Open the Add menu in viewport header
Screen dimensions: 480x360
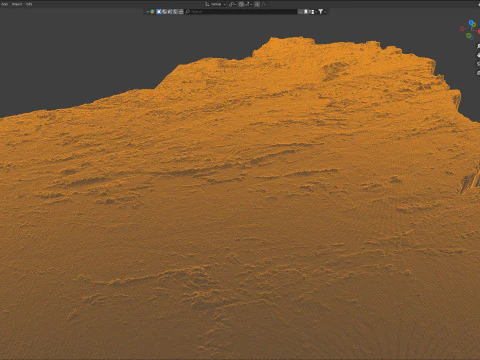(x=4, y=4)
